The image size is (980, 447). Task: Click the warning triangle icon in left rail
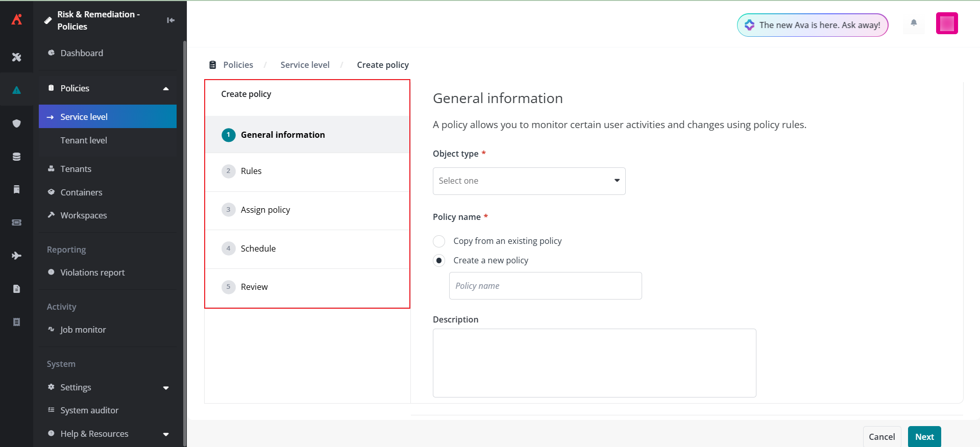coord(16,90)
